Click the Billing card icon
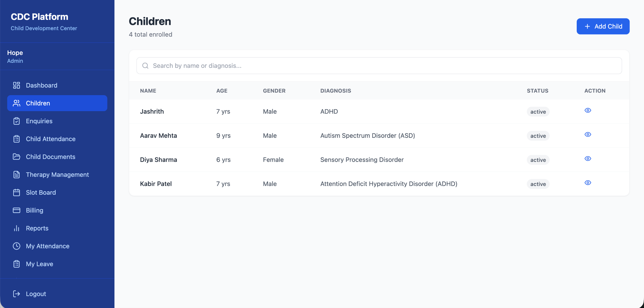 click(16, 210)
